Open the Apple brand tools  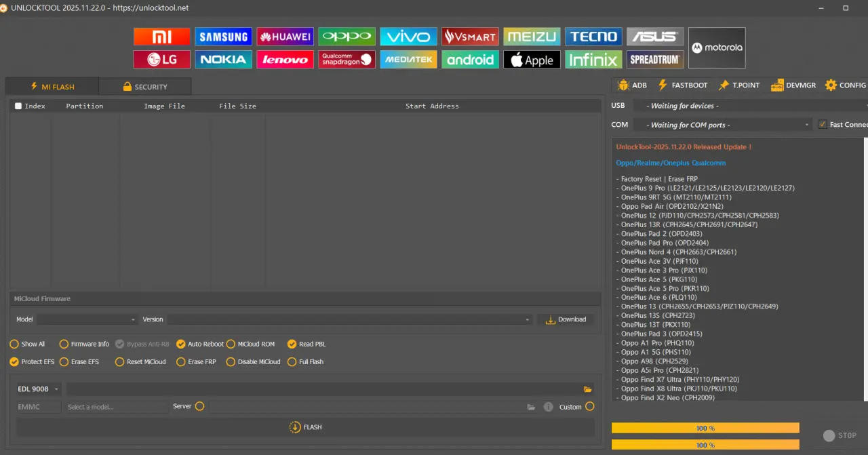(532, 59)
